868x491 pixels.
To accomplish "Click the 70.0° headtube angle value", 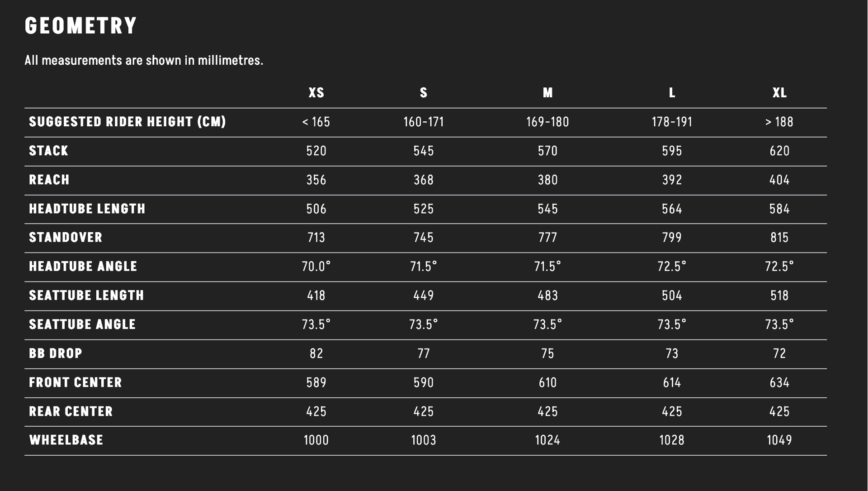I will 316,266.
